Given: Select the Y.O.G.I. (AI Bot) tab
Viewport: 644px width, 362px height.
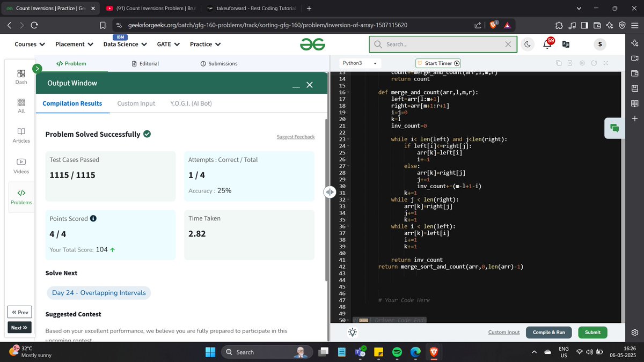Looking at the screenshot, I should 191,104.
